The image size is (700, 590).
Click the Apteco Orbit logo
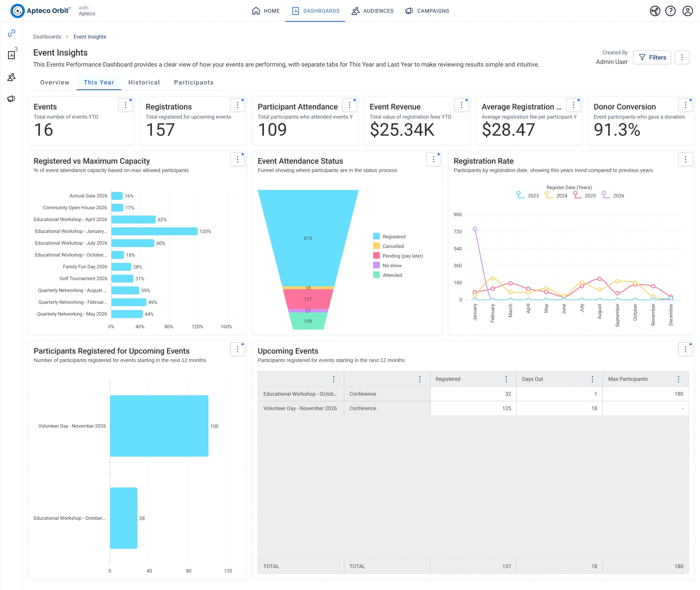click(x=41, y=11)
